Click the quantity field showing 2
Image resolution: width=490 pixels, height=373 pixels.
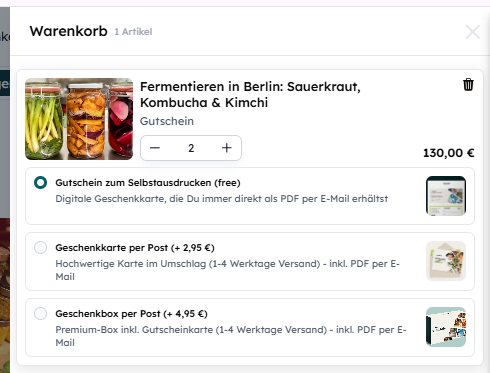click(191, 148)
